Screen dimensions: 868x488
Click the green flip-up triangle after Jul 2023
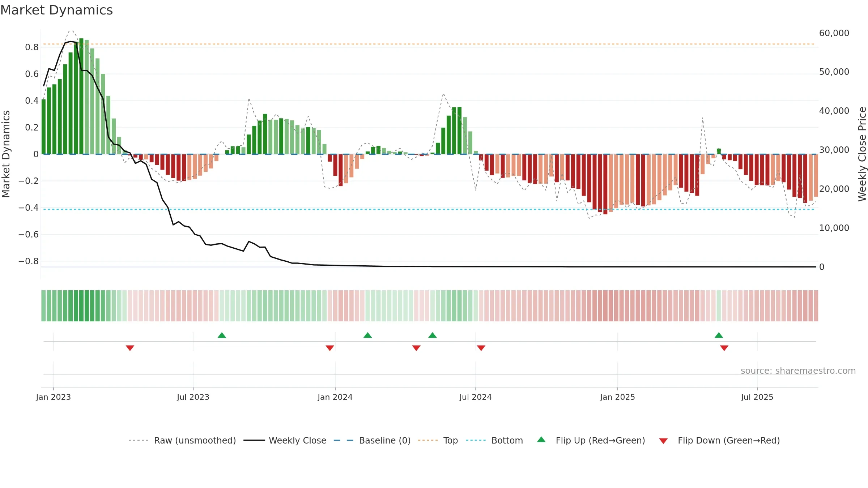click(222, 335)
